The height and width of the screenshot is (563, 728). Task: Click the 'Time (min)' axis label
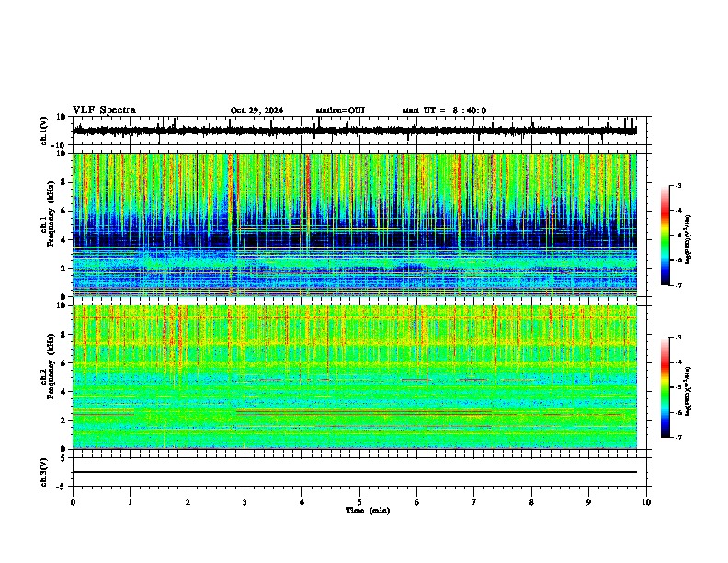point(368,511)
